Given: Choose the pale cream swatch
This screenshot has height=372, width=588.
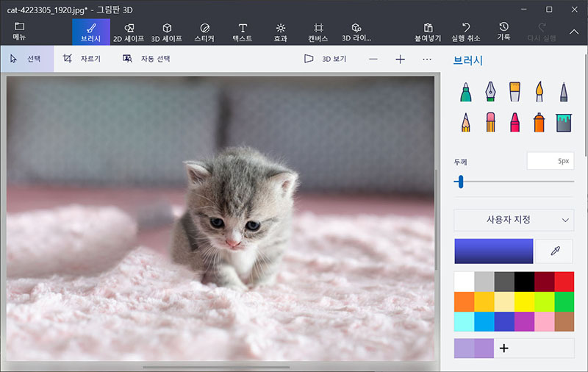Looking at the screenshot, I should [504, 301].
